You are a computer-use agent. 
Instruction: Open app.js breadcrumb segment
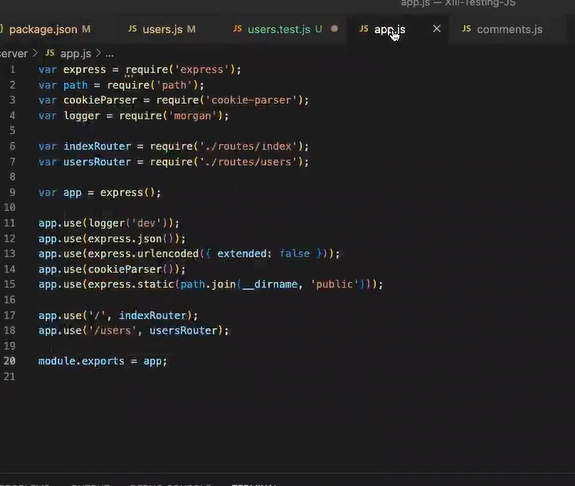(76, 54)
